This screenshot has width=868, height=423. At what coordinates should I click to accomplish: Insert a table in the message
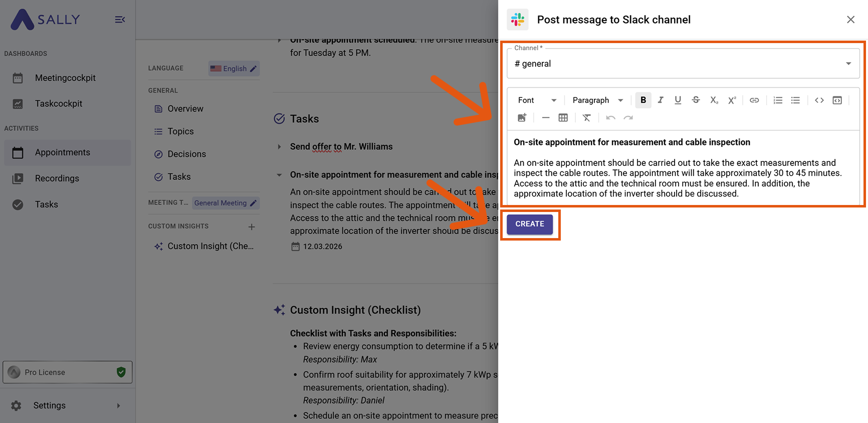pos(563,118)
